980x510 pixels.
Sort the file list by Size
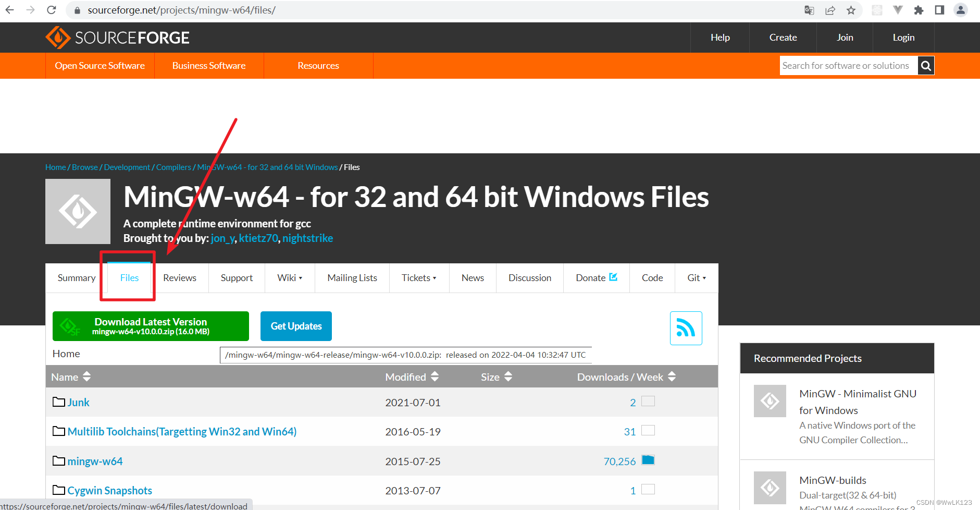click(x=497, y=377)
